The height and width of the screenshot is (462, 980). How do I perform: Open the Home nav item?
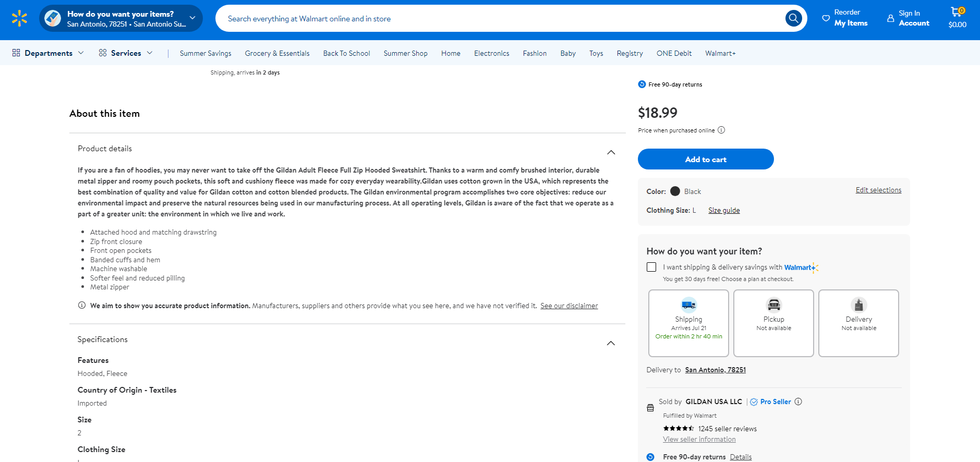(x=451, y=53)
